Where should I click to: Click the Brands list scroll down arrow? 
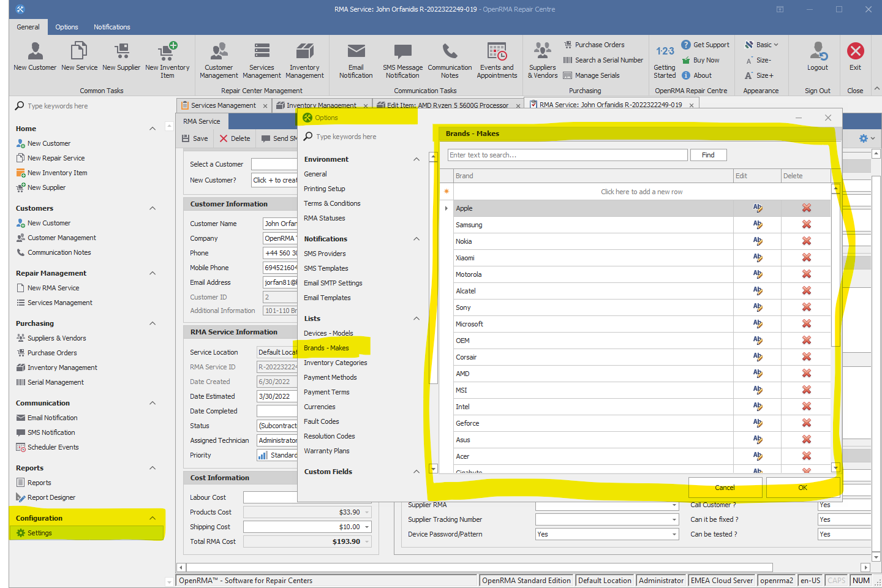(835, 467)
